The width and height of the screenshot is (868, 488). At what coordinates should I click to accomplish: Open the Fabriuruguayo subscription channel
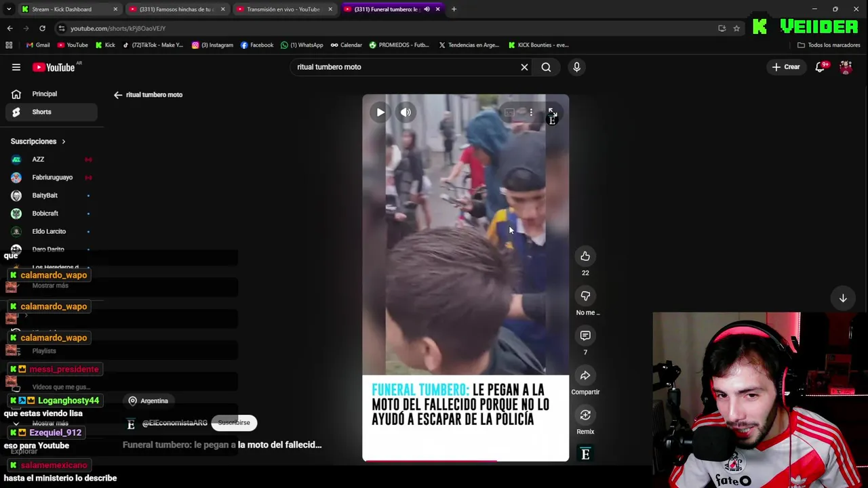tap(51, 178)
